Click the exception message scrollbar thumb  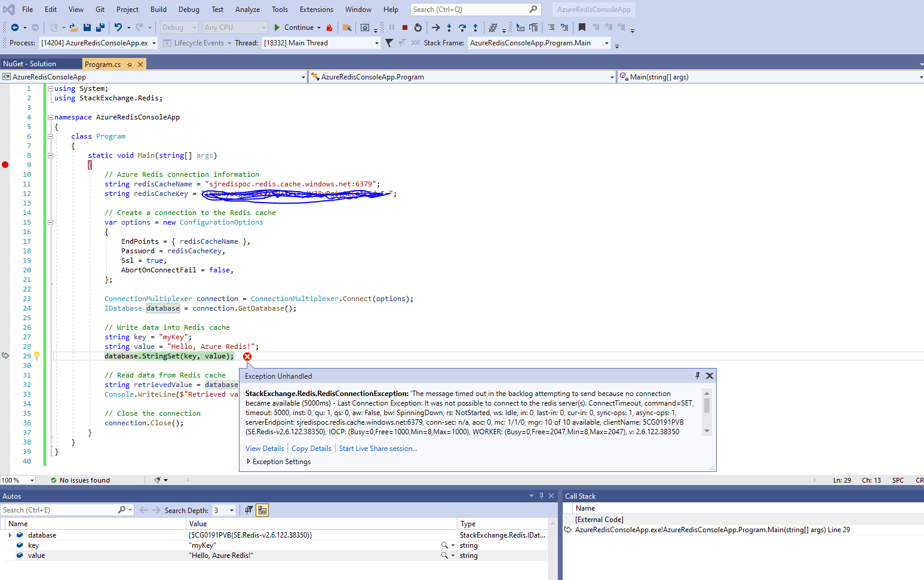(707, 406)
